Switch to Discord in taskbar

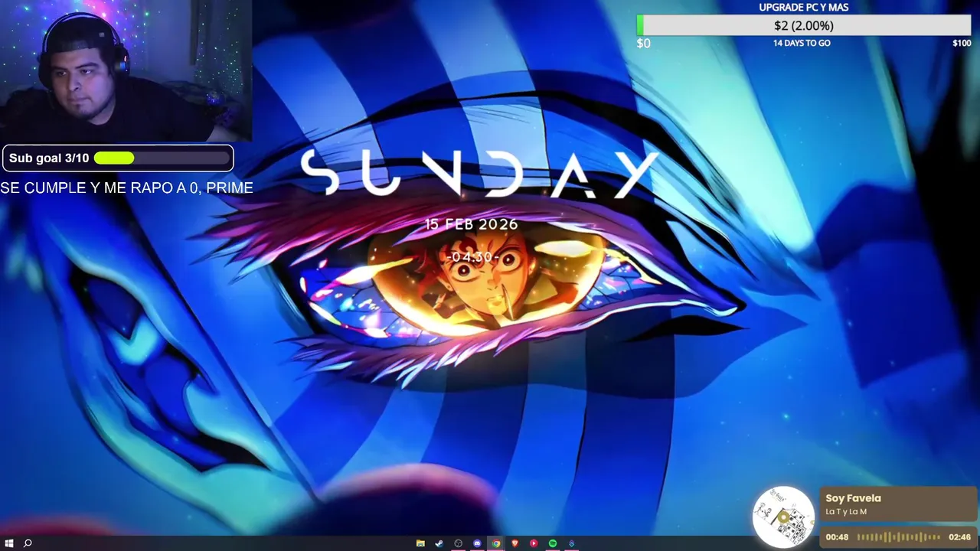[477, 543]
